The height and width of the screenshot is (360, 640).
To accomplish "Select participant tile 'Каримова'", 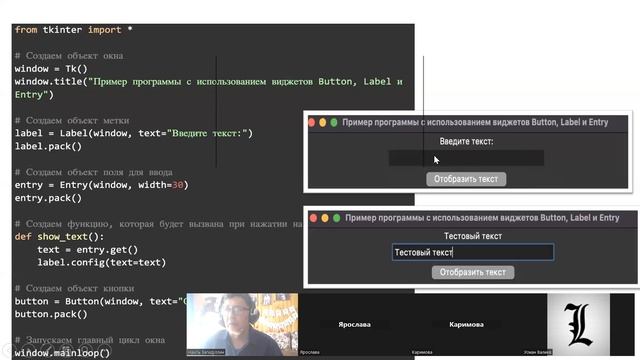I will 466,324.
